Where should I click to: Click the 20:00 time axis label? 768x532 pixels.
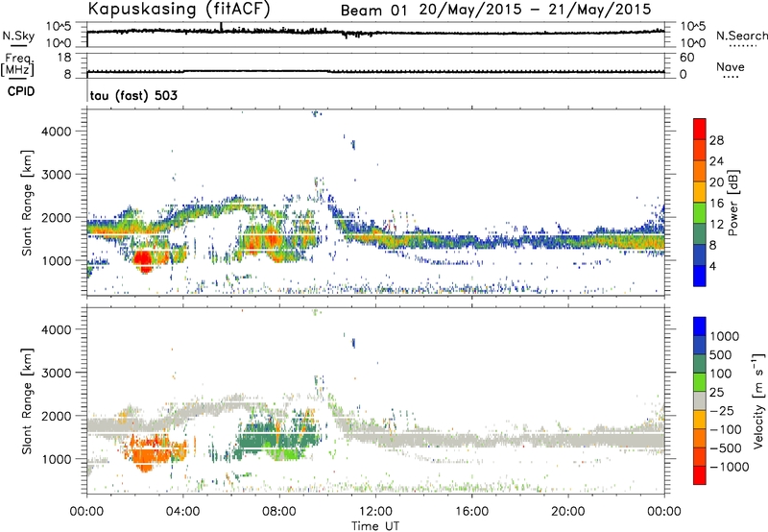click(x=568, y=512)
